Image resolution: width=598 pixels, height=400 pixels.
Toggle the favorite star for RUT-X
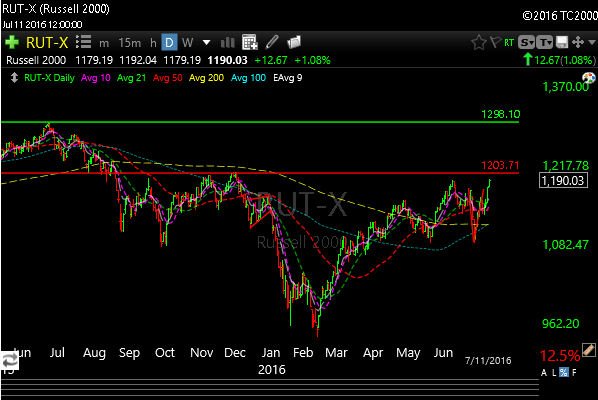pyautogui.click(x=479, y=42)
